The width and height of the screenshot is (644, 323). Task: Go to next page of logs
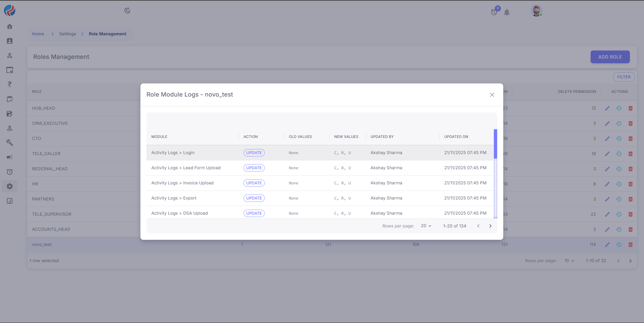[490, 226]
